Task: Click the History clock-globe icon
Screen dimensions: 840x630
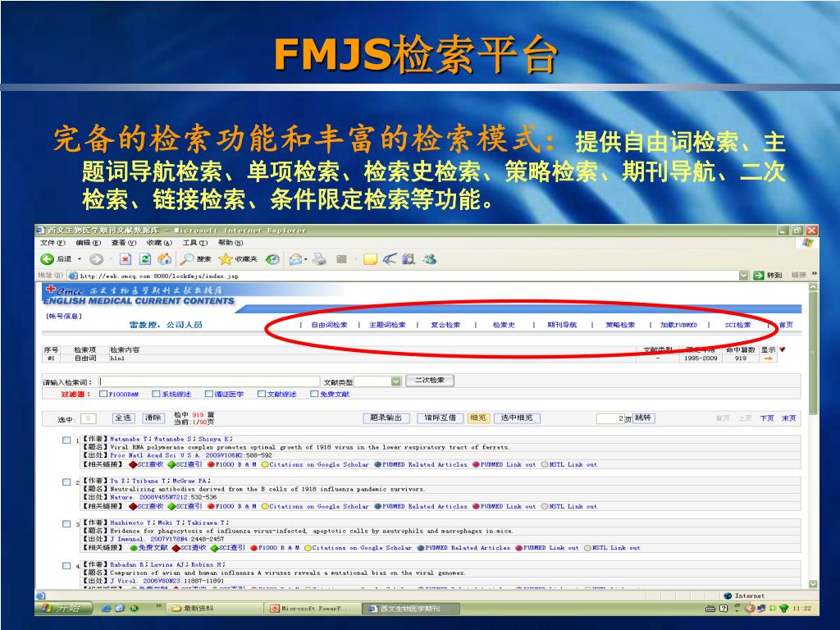Action: point(272,259)
